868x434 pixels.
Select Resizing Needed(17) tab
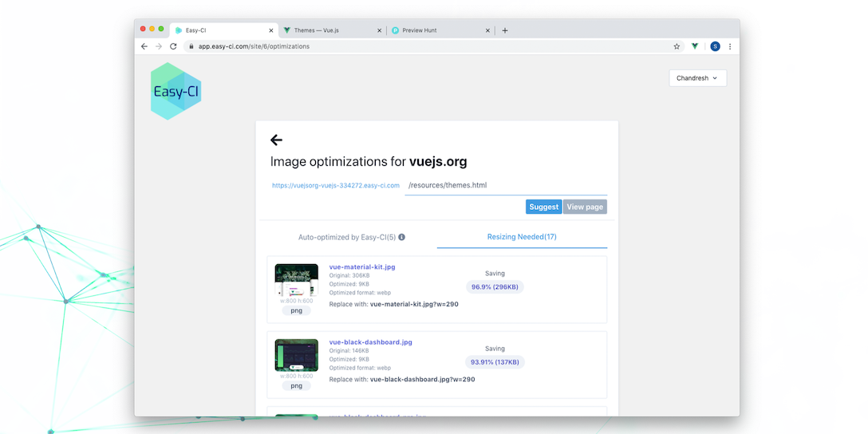pyautogui.click(x=522, y=237)
